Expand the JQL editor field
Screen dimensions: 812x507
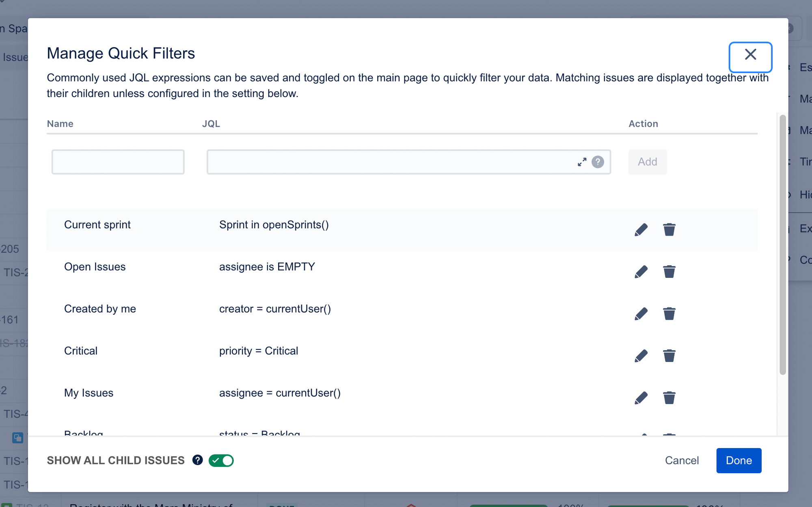(x=582, y=162)
